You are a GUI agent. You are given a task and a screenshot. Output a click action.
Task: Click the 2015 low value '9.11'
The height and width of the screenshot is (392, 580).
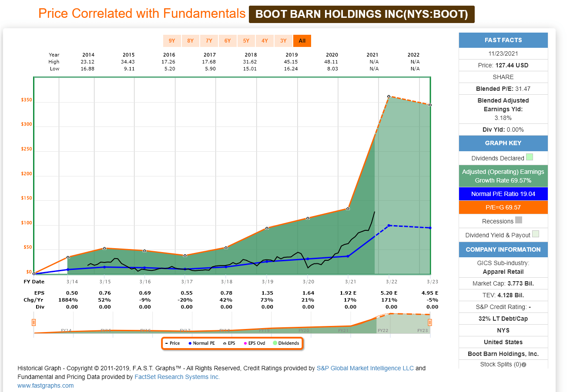(x=129, y=69)
